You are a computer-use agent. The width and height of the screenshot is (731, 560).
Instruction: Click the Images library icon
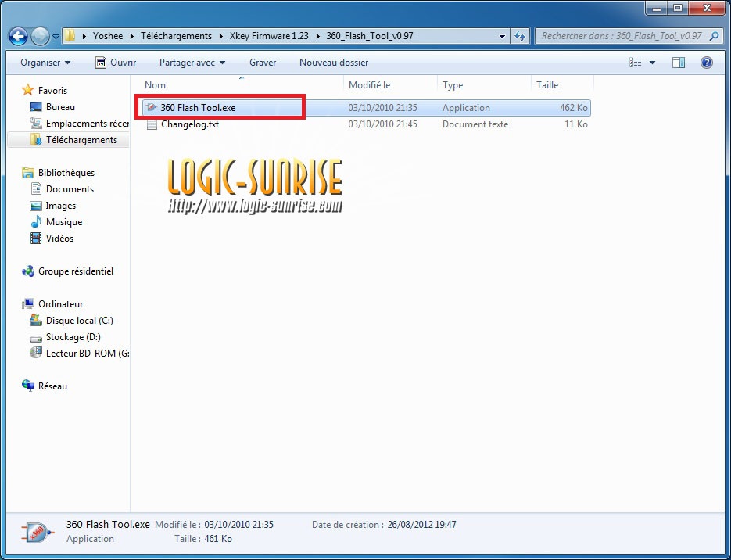(x=36, y=206)
